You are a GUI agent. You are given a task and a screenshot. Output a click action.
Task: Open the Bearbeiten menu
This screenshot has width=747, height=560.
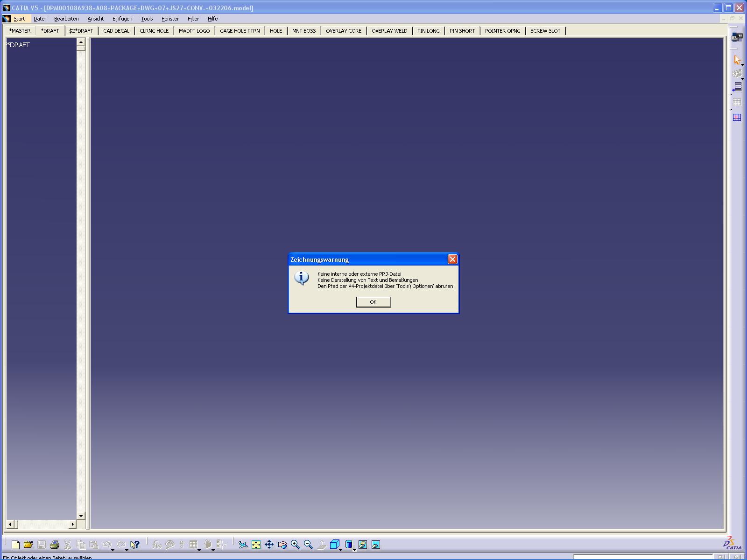pos(66,19)
